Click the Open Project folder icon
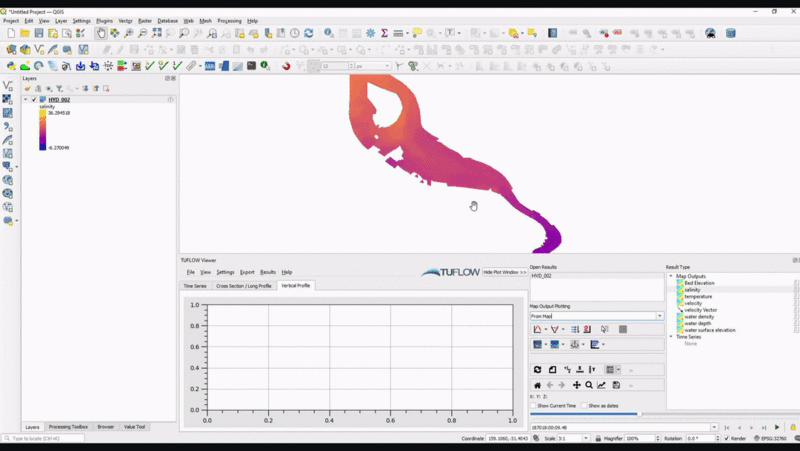 click(x=24, y=33)
